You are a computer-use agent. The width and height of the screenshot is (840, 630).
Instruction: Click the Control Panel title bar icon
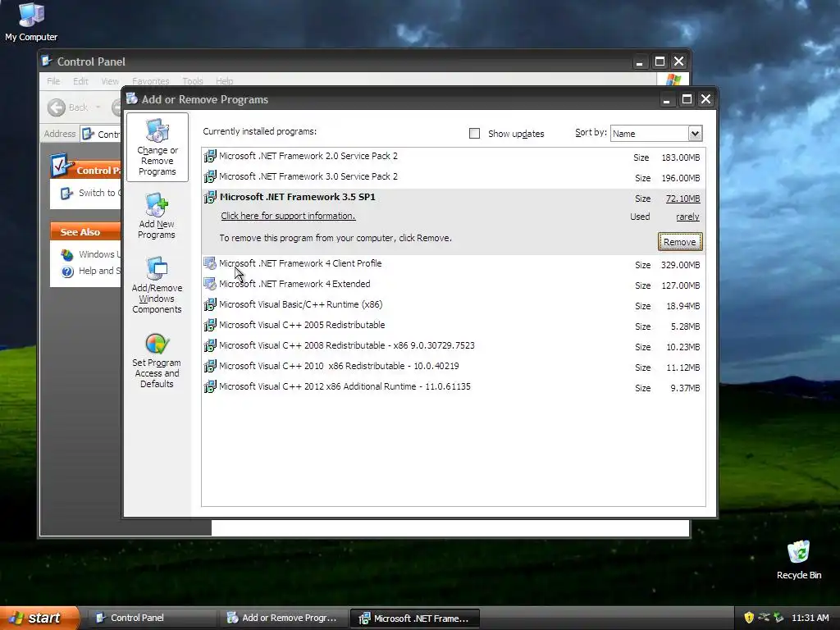(47, 61)
